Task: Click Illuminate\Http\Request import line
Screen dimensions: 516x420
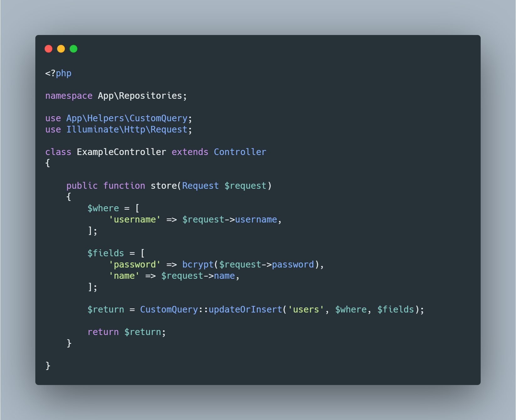Action: click(x=119, y=129)
